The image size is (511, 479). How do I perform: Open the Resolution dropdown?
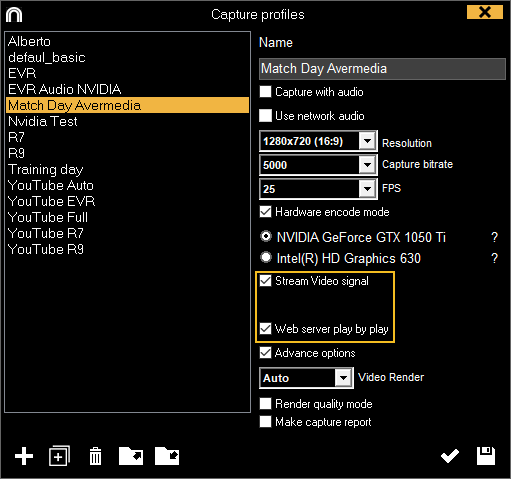pos(368,141)
